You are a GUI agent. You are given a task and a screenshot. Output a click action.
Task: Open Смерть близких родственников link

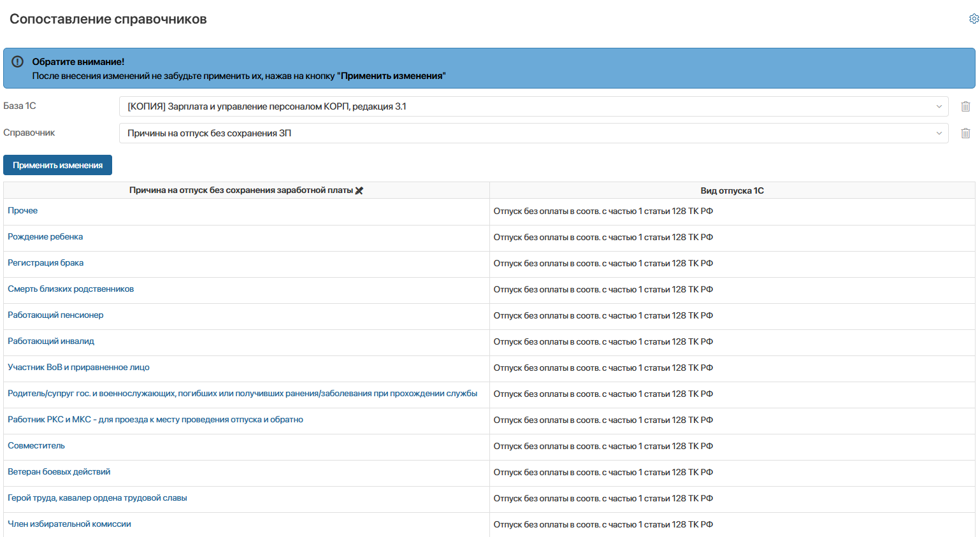pyautogui.click(x=71, y=289)
